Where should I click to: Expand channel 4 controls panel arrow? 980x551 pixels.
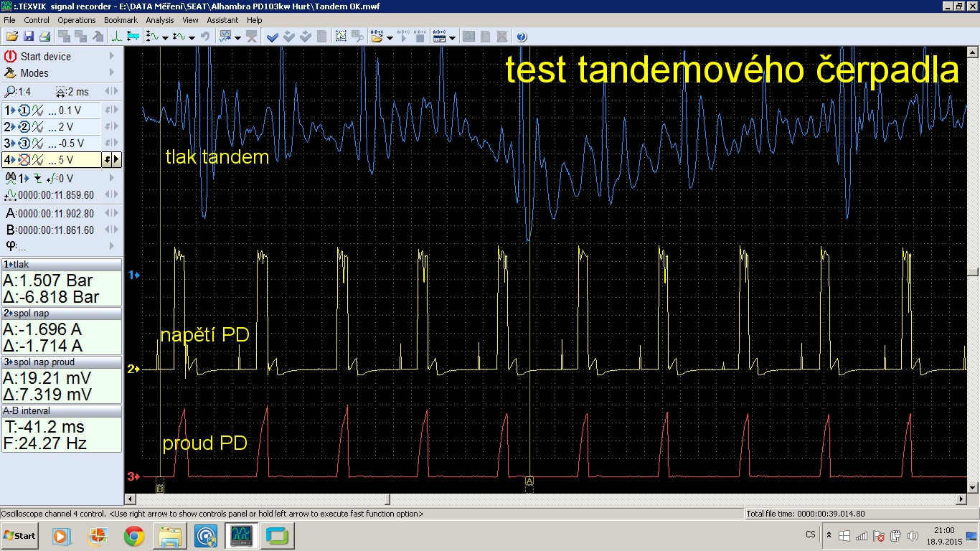(117, 160)
